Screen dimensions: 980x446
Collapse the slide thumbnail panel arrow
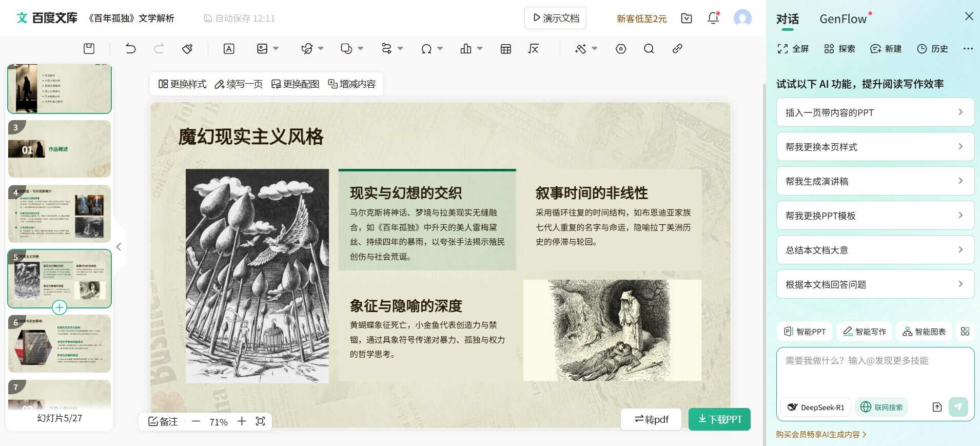click(119, 247)
